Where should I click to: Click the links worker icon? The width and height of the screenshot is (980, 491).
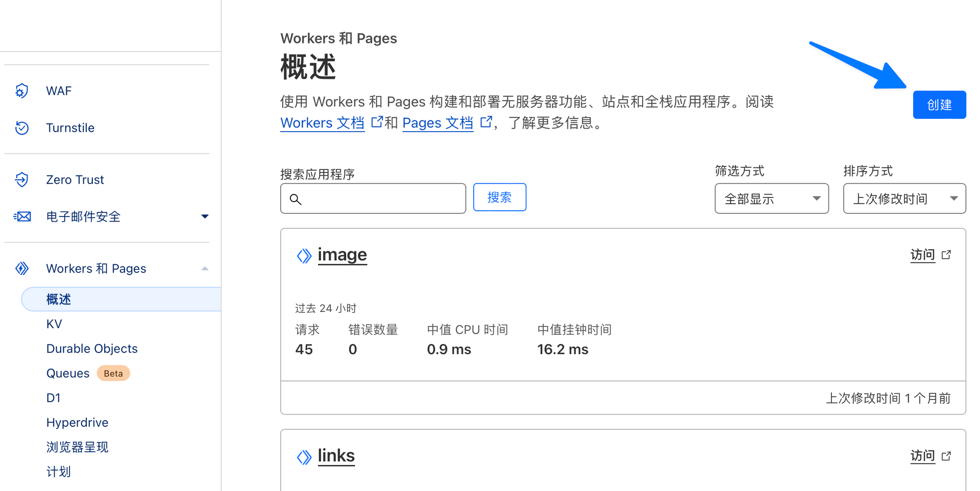(304, 456)
